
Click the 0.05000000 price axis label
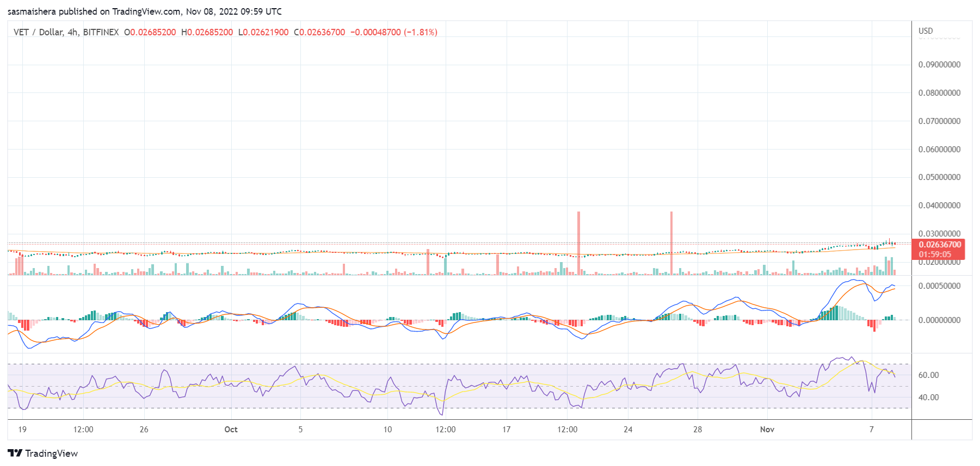939,177
